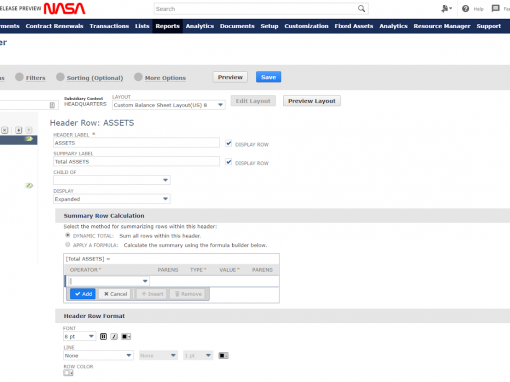Select the Dynamic Total radio button
Screen dimensions: 510x382
(x=68, y=235)
